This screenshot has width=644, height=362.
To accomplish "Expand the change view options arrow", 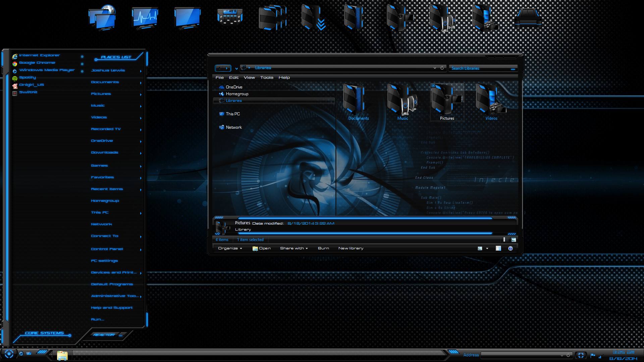I will click(x=487, y=248).
